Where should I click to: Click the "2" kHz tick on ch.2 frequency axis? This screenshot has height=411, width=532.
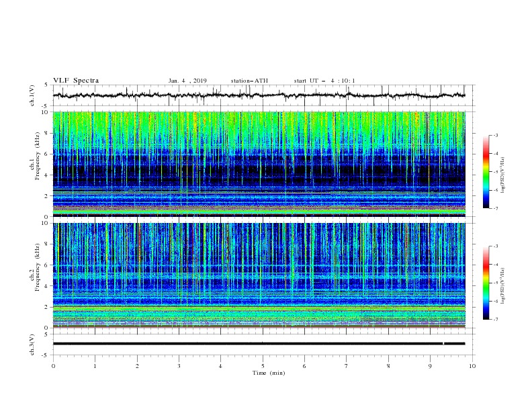coord(46,307)
